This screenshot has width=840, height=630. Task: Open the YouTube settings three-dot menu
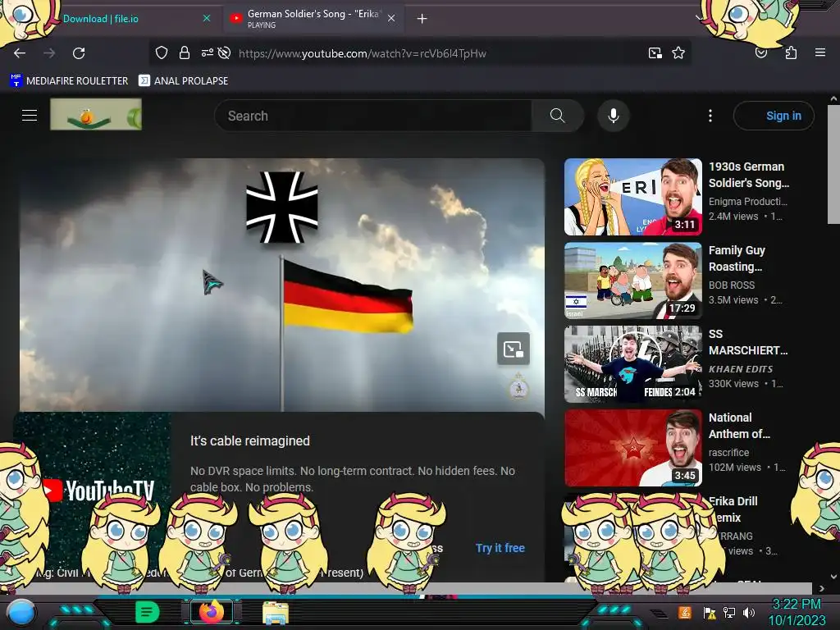tap(710, 116)
